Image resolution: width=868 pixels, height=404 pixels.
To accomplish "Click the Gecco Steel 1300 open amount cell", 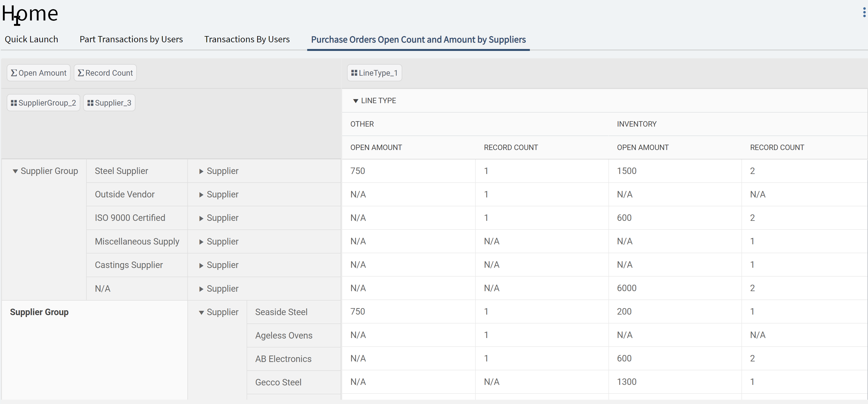I will 626,382.
